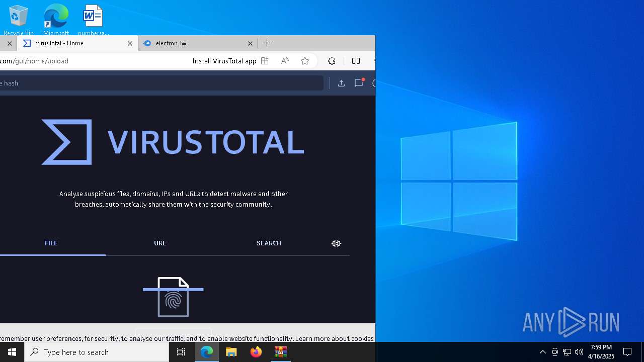Click the VirusTotal upload file icon
Screen dimensions: 644x362
click(341, 83)
